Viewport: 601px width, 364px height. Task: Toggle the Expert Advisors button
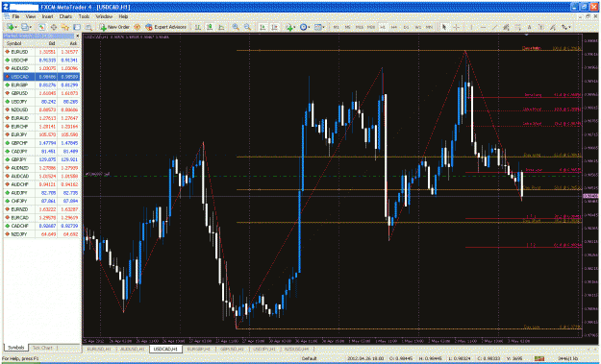point(165,27)
